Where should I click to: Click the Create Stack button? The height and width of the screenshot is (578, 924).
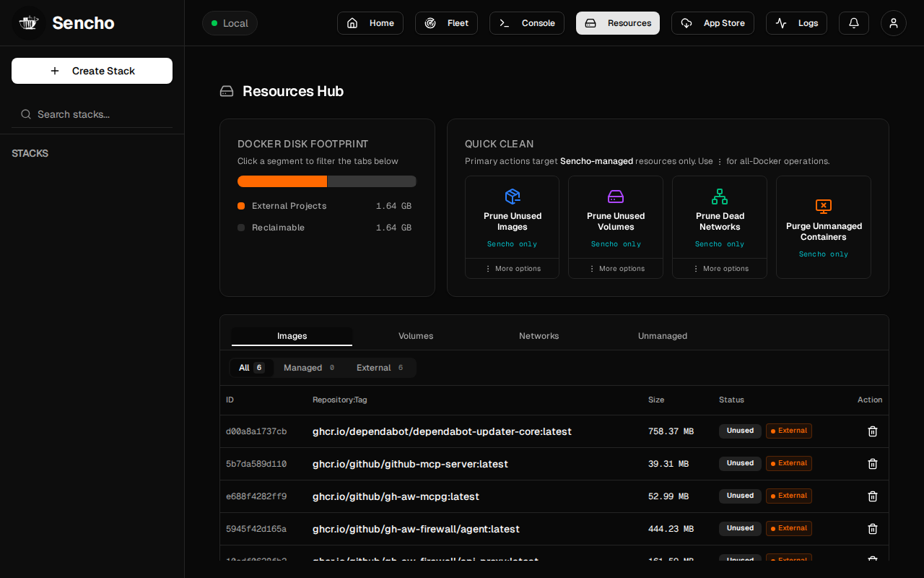click(x=92, y=71)
